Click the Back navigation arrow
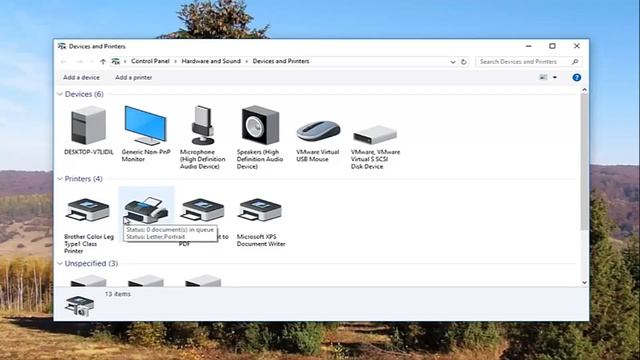The width and height of the screenshot is (640, 360). [64, 62]
